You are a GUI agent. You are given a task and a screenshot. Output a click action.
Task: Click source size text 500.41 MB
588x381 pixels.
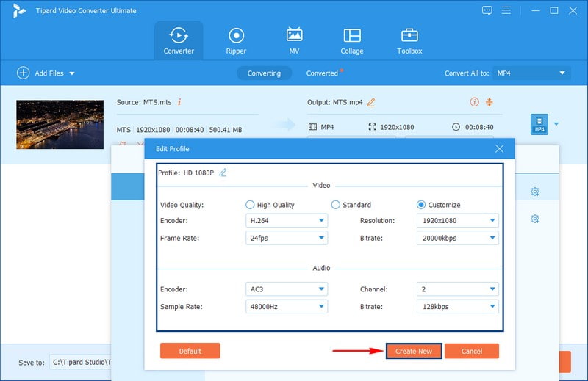coord(226,130)
